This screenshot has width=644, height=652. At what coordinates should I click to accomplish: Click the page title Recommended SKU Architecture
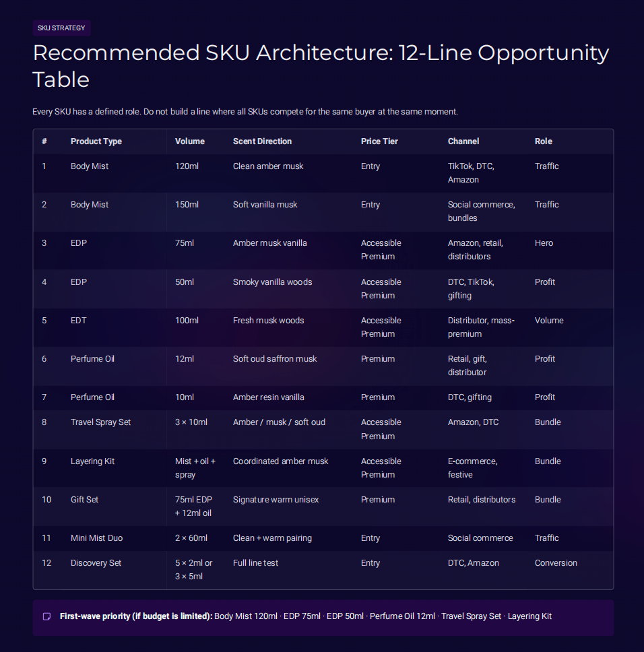coord(321,65)
